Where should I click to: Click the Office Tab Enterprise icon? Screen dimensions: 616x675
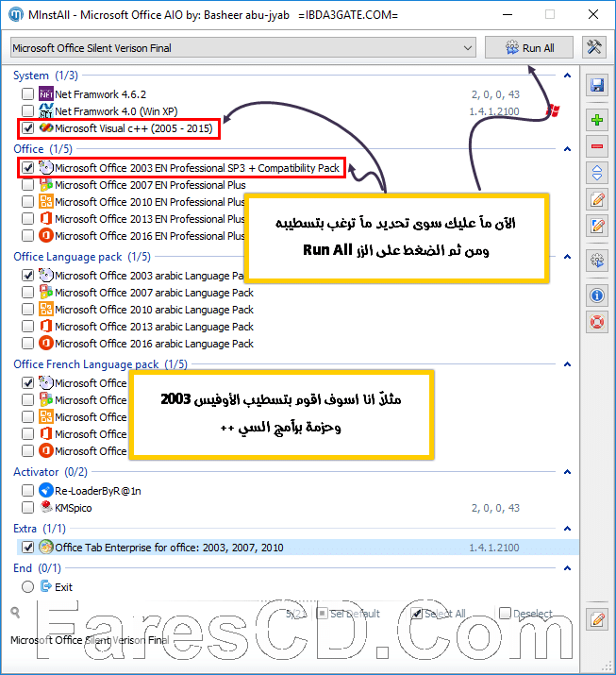[46, 548]
